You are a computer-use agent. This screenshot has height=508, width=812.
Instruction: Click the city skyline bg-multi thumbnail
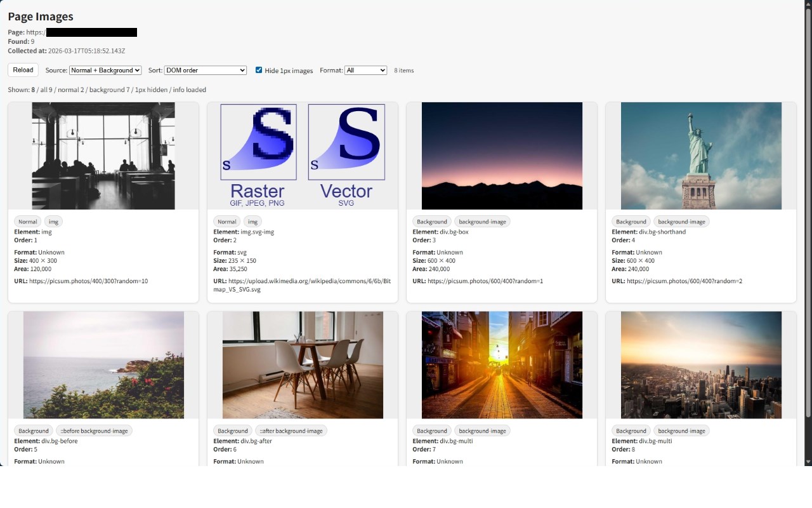tap(700, 364)
